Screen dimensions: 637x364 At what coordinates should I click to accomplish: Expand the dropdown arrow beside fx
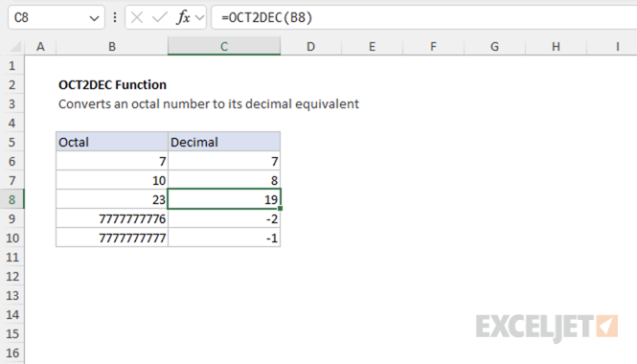point(199,18)
